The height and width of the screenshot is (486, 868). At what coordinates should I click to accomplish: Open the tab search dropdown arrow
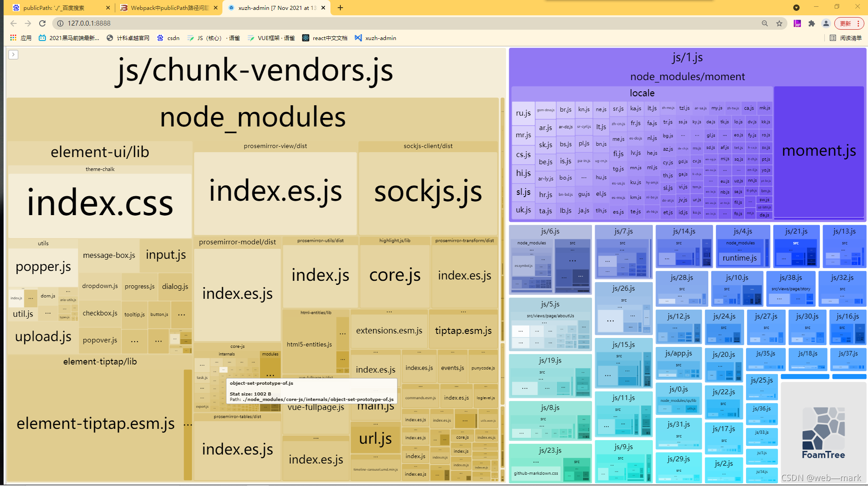[x=796, y=8]
